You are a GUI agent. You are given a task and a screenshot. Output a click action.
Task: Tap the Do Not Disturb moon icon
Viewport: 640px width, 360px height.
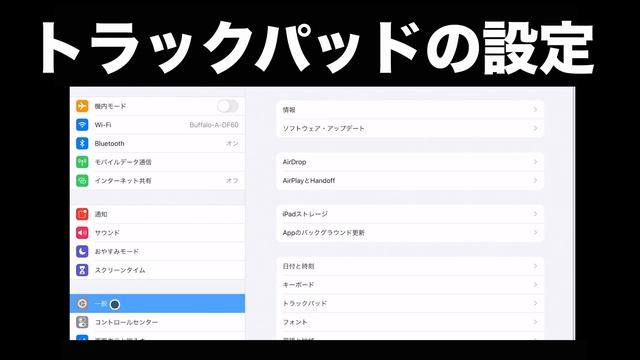coord(82,251)
